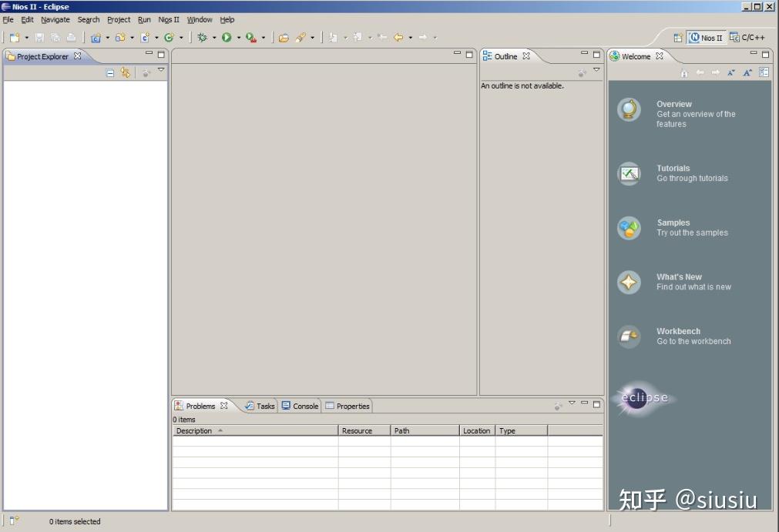Close the Welcome view

click(x=660, y=56)
